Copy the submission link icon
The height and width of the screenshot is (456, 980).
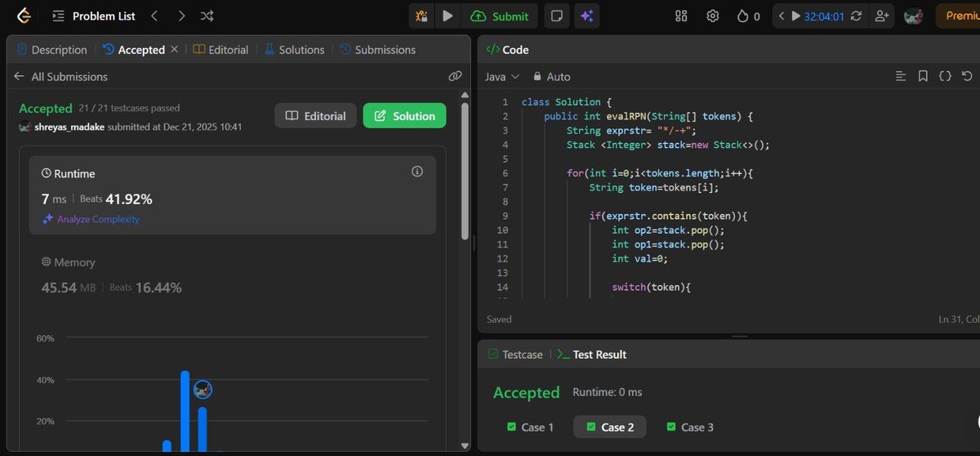click(x=456, y=77)
